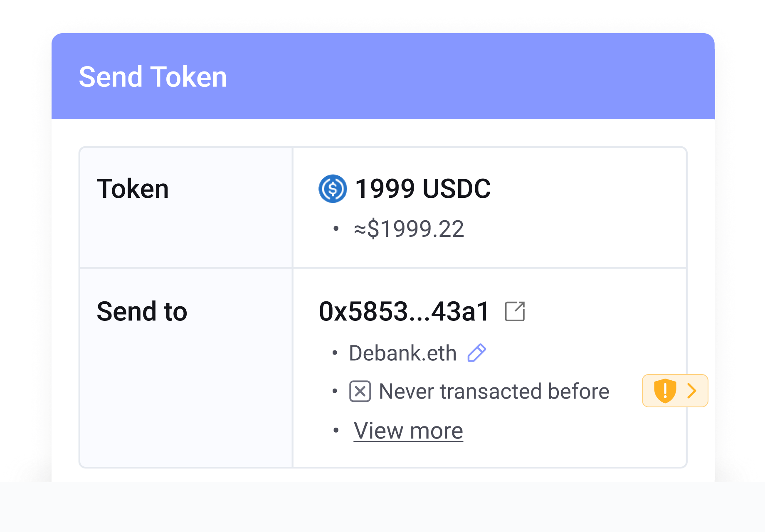Click the edit pencil beside Debank.eth
Viewport: 765px width, 532px height.
coord(477,352)
